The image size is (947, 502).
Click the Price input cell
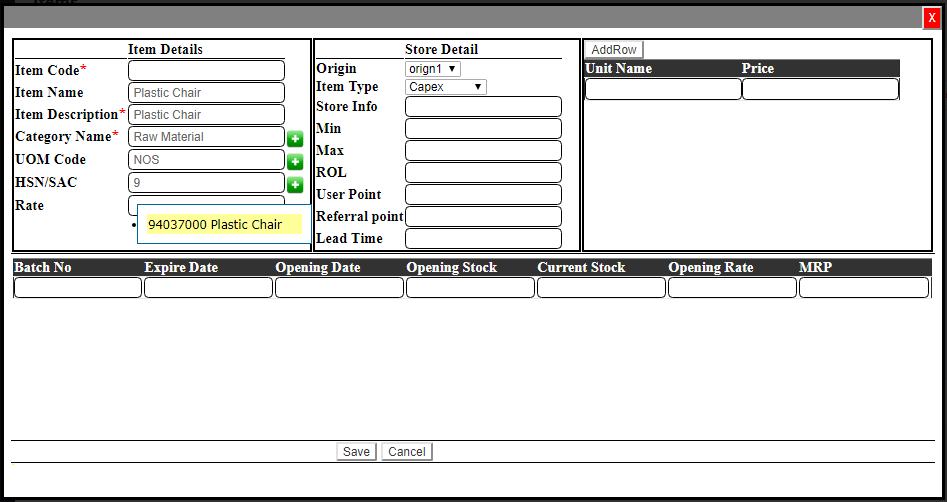[820, 90]
